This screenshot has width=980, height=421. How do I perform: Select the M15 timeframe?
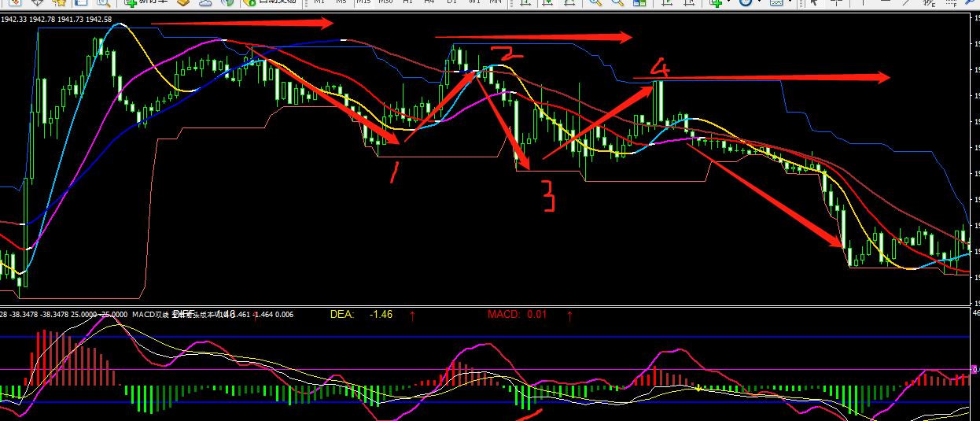[363, 2]
